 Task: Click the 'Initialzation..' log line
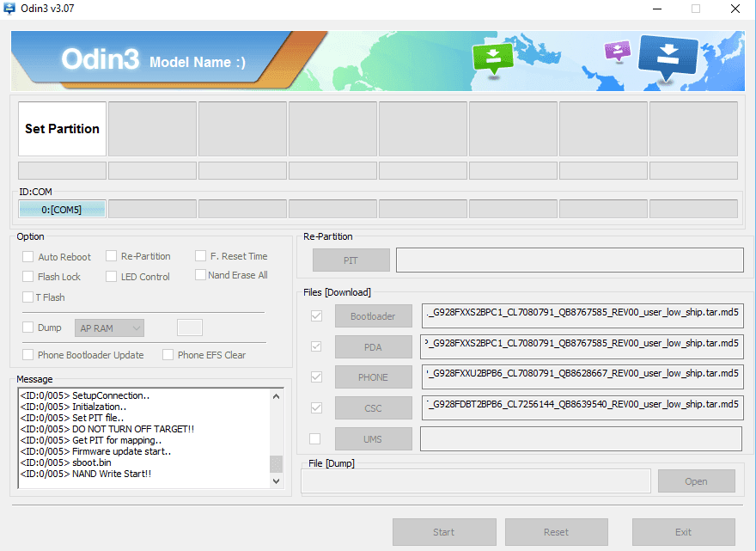point(73,407)
